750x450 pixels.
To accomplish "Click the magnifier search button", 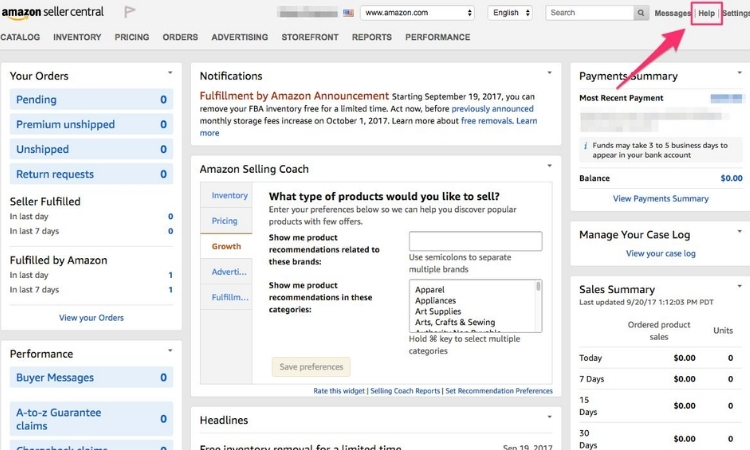I will [x=641, y=13].
